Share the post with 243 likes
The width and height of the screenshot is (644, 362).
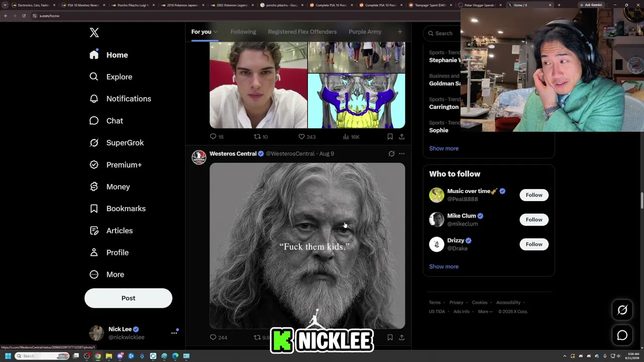coord(401,137)
